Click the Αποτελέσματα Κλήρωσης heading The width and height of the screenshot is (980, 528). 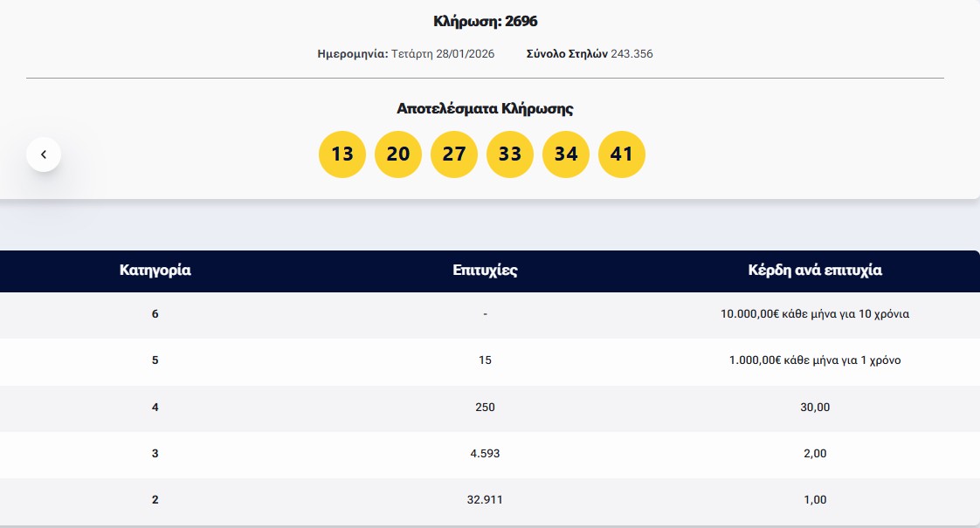point(483,110)
